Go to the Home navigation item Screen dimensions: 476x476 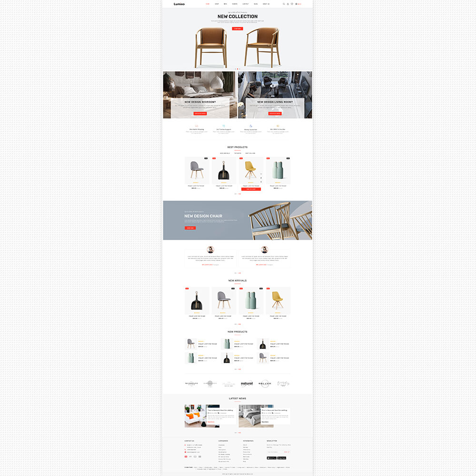click(208, 4)
